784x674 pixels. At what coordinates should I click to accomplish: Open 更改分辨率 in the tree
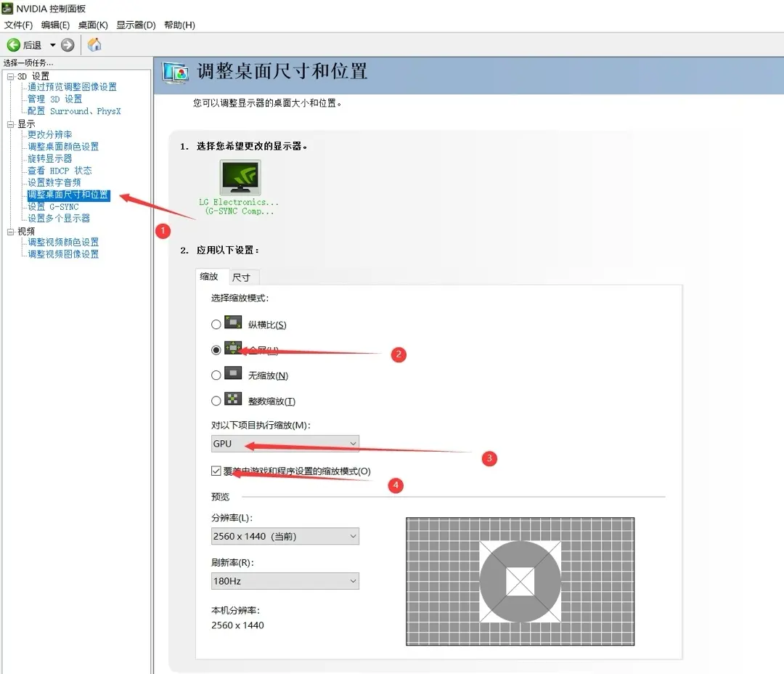pos(50,134)
